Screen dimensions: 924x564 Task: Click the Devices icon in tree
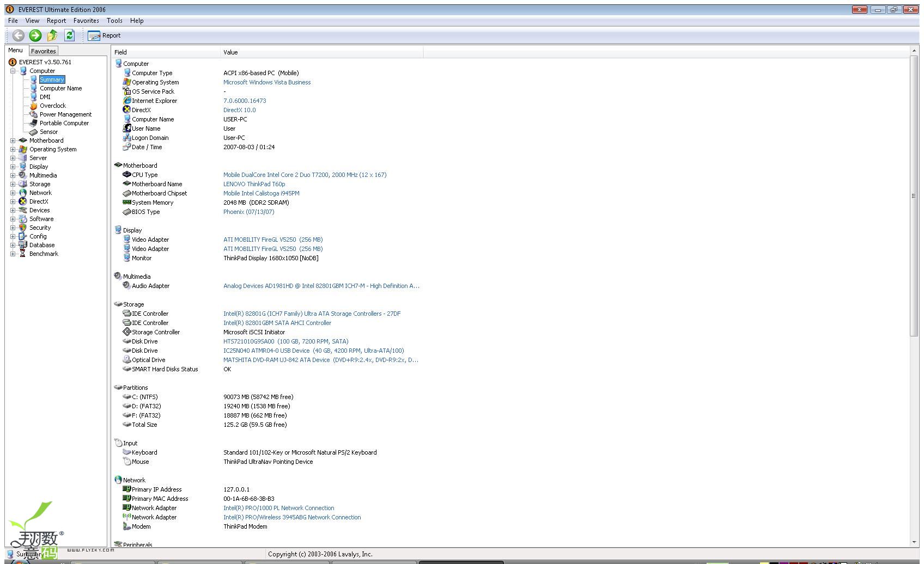click(x=23, y=210)
